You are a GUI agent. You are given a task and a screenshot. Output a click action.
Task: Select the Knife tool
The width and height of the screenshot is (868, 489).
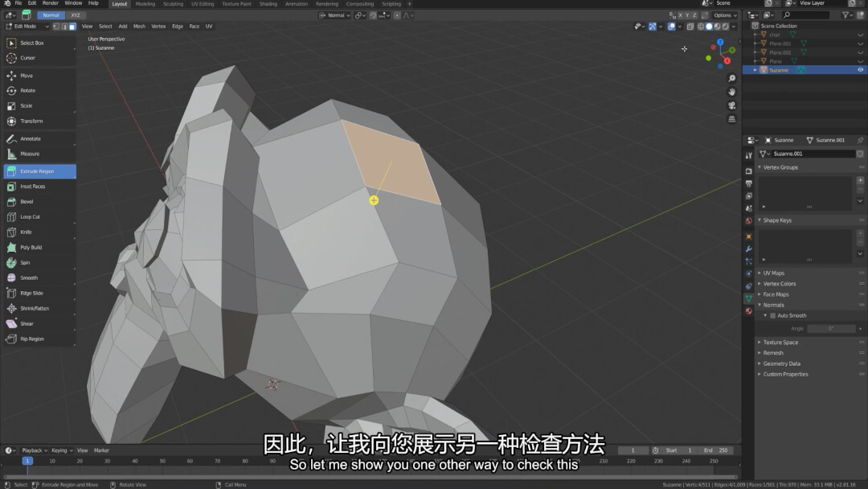click(39, 232)
